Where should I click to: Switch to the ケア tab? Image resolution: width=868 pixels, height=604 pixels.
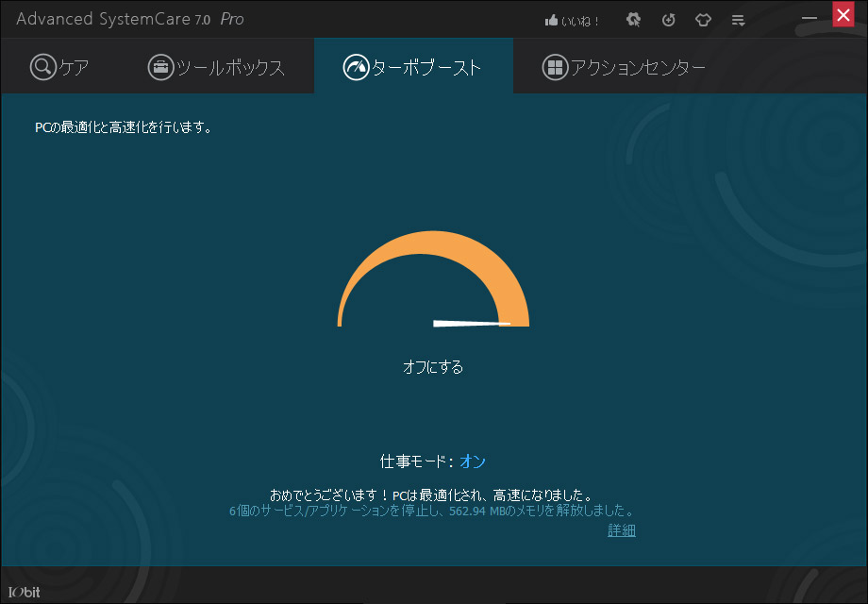(59, 67)
